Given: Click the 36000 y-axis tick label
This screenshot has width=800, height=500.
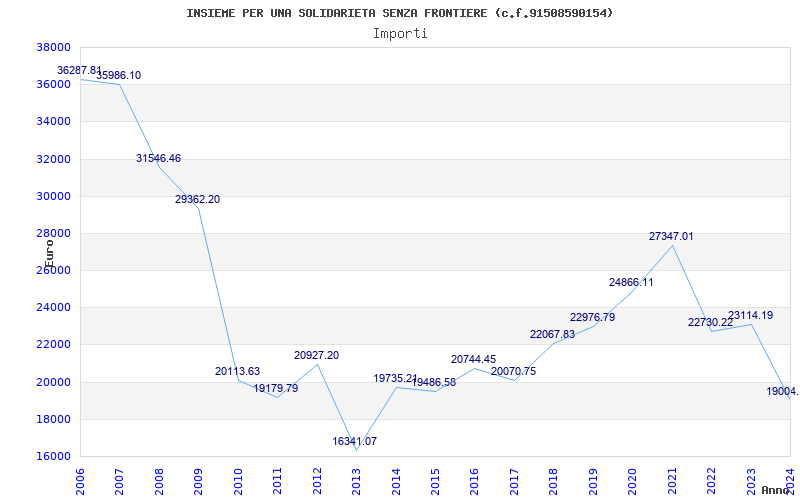Looking at the screenshot, I should (x=53, y=85).
